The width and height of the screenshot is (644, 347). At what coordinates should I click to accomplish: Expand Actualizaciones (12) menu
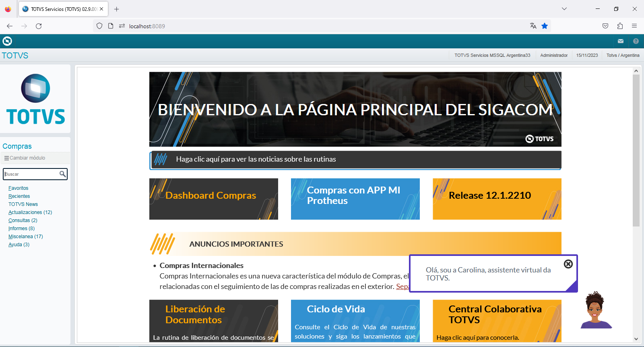(x=30, y=212)
